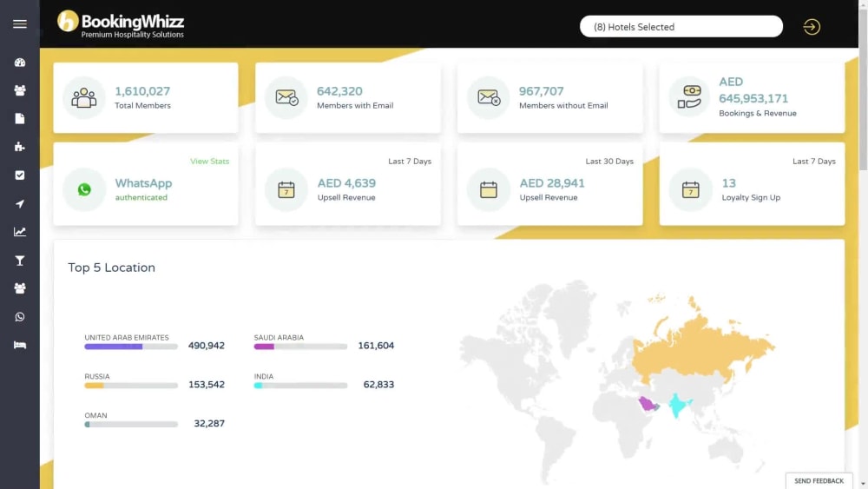Click the AED 4,639 upsell value
Screen dimensions: 868x489
pyautogui.click(x=346, y=183)
